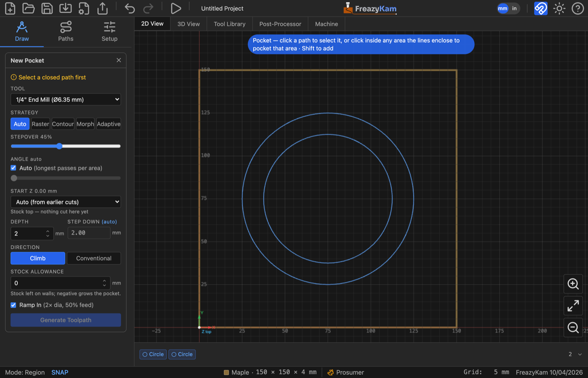This screenshot has width=588, height=378.
Task: Choose Conventional direction
Action: [x=94, y=258]
